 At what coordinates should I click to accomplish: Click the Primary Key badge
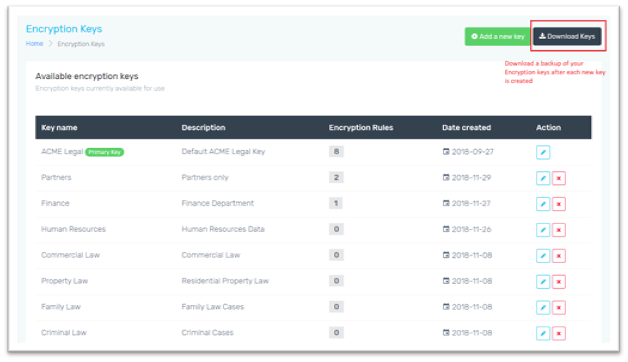(105, 152)
